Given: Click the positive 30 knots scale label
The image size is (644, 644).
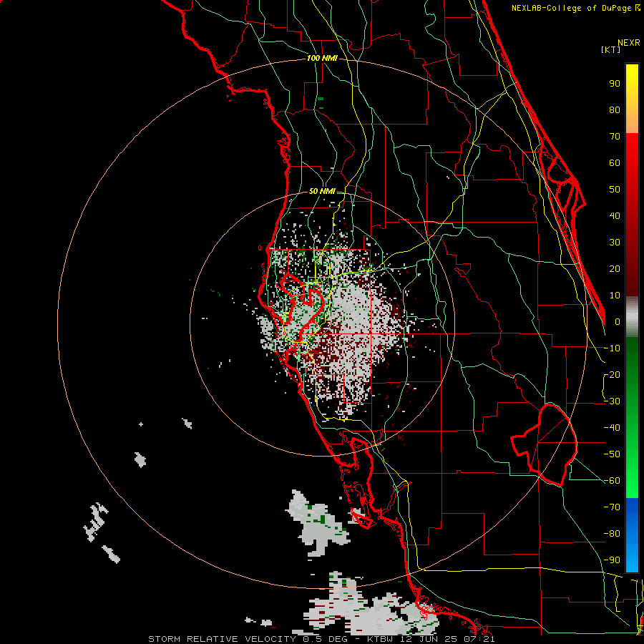Looking at the screenshot, I should tap(615, 243).
